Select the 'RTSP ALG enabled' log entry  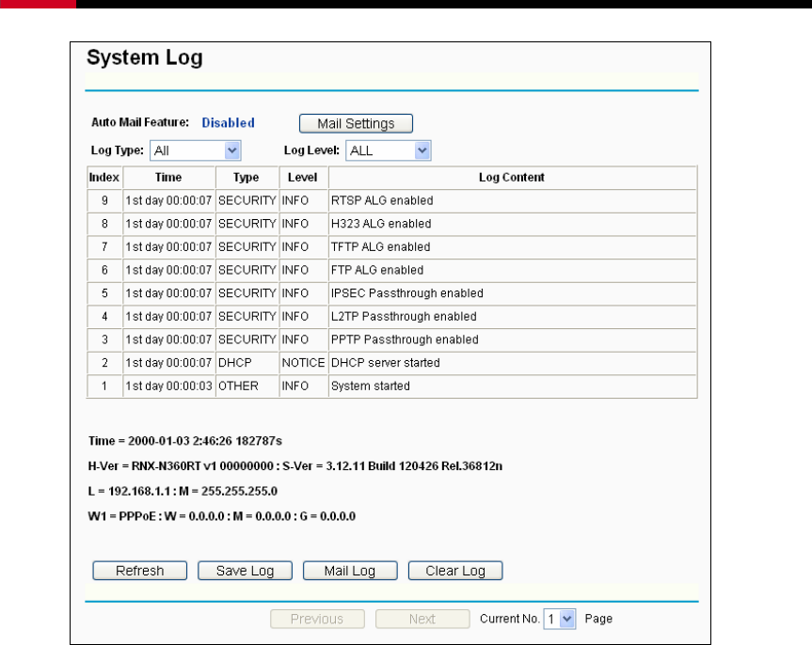click(392, 201)
